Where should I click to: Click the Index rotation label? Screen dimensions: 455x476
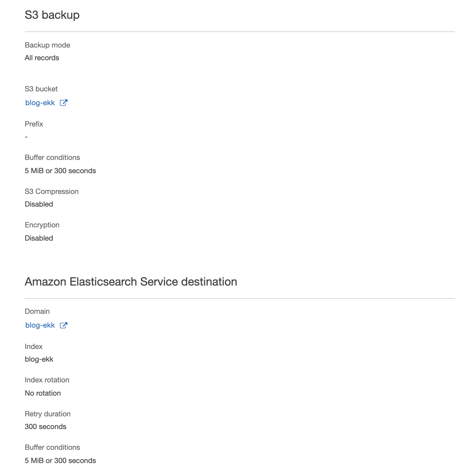point(47,380)
